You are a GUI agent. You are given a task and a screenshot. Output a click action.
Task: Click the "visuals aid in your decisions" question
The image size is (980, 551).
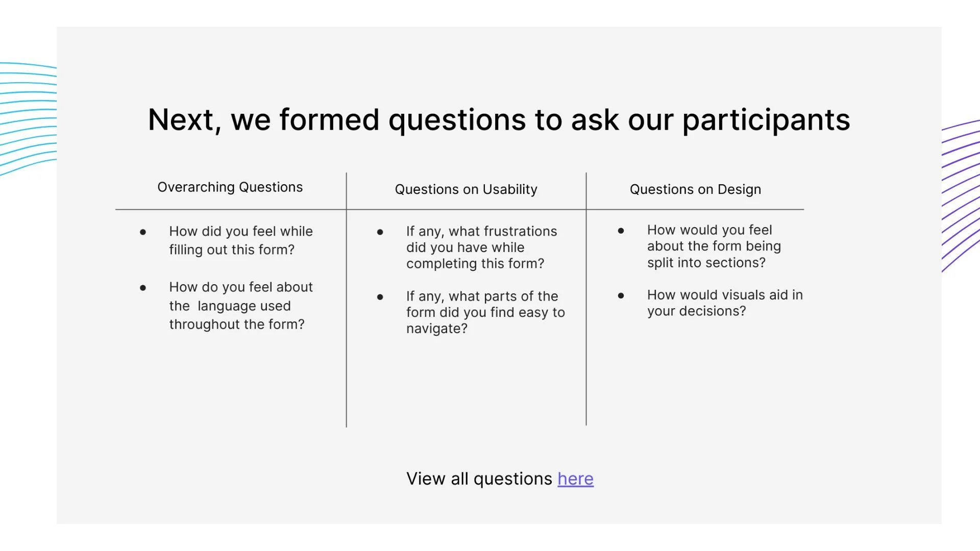tap(725, 303)
